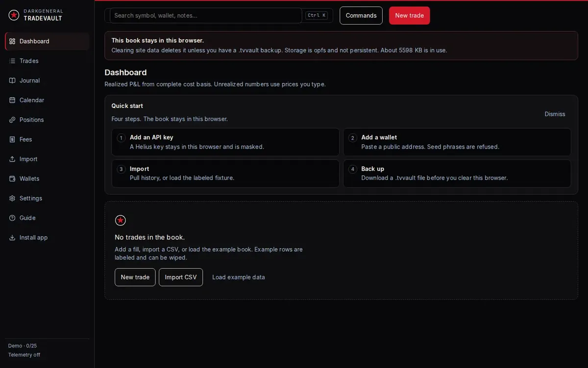The height and width of the screenshot is (368, 588).
Task: Open the Dashboard menu item
Action: tap(47, 41)
